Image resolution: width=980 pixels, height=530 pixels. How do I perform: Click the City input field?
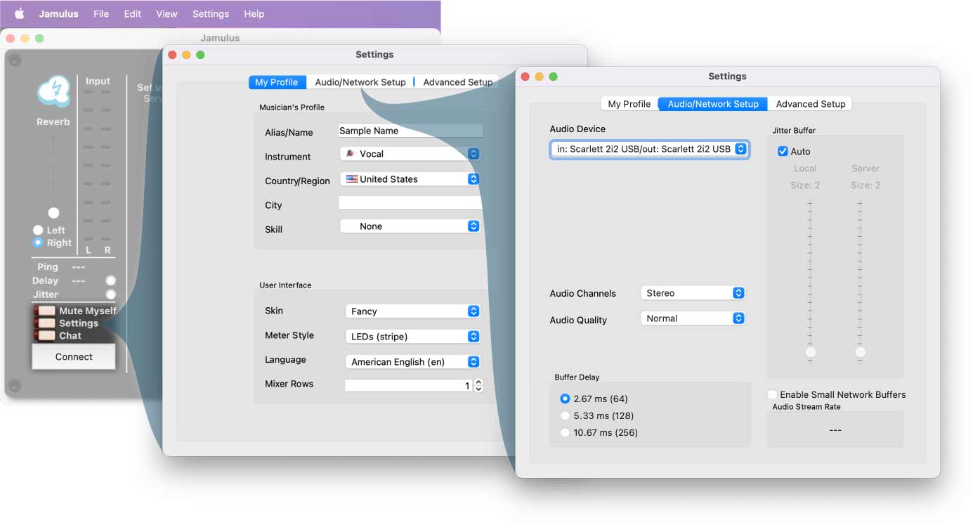(x=410, y=203)
